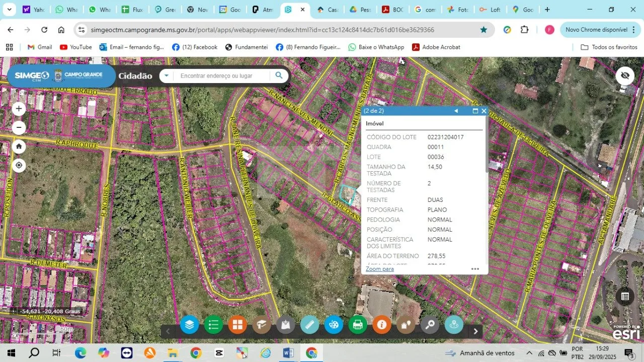The image size is (644, 362).
Task: Expand search source dropdown arrow
Action: click(167, 76)
